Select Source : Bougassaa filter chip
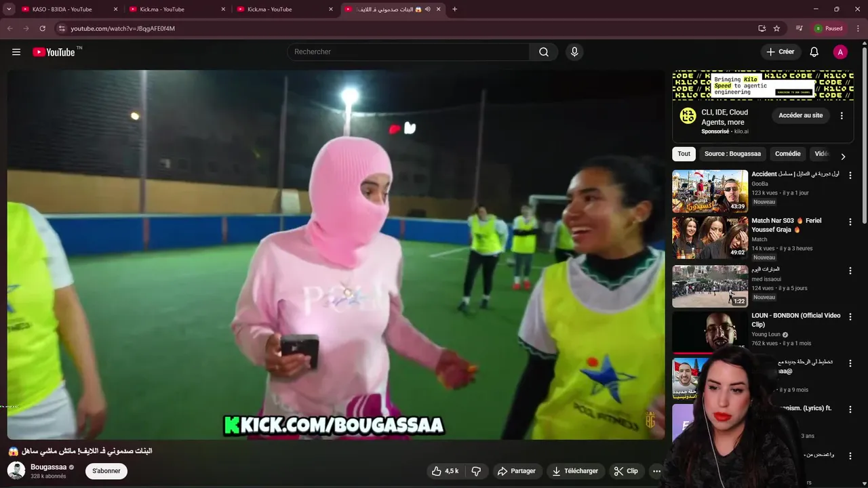 [x=732, y=154]
